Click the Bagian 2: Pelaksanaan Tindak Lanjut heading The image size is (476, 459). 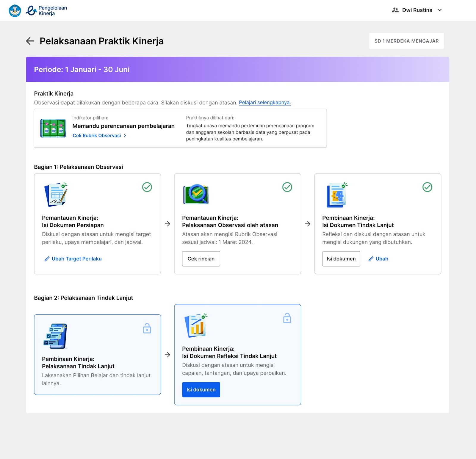[x=84, y=298]
